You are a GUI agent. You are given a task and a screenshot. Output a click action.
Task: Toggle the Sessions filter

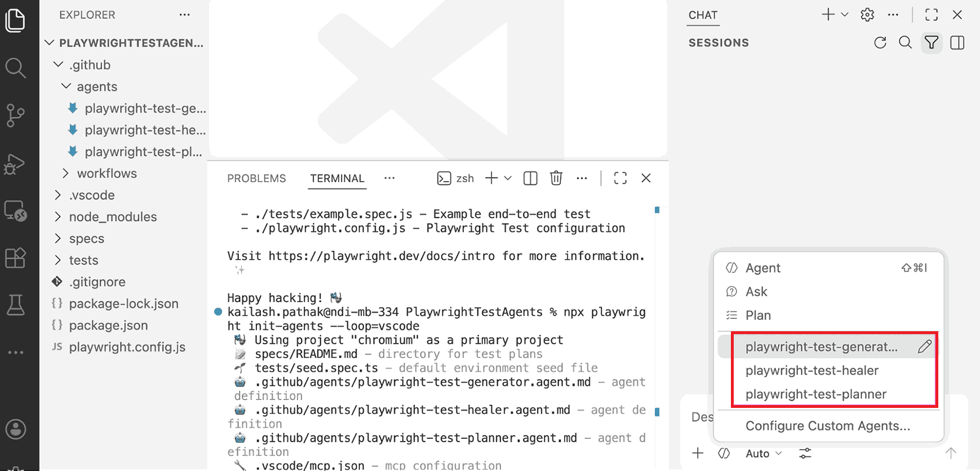[x=931, y=42]
